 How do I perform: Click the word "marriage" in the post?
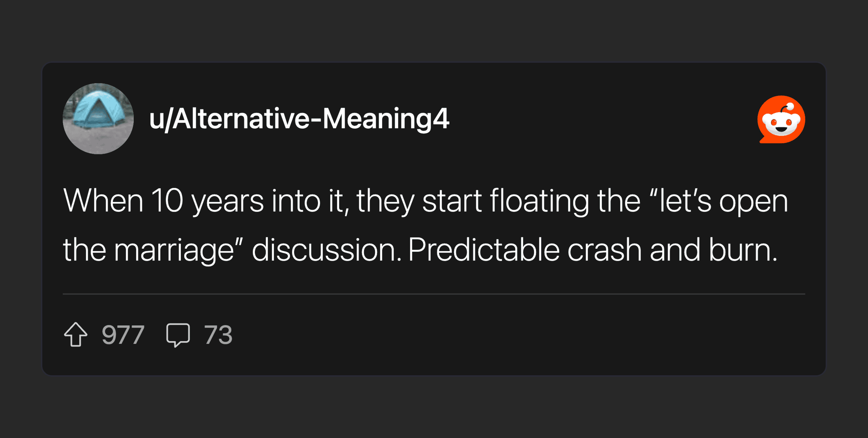pos(174,250)
